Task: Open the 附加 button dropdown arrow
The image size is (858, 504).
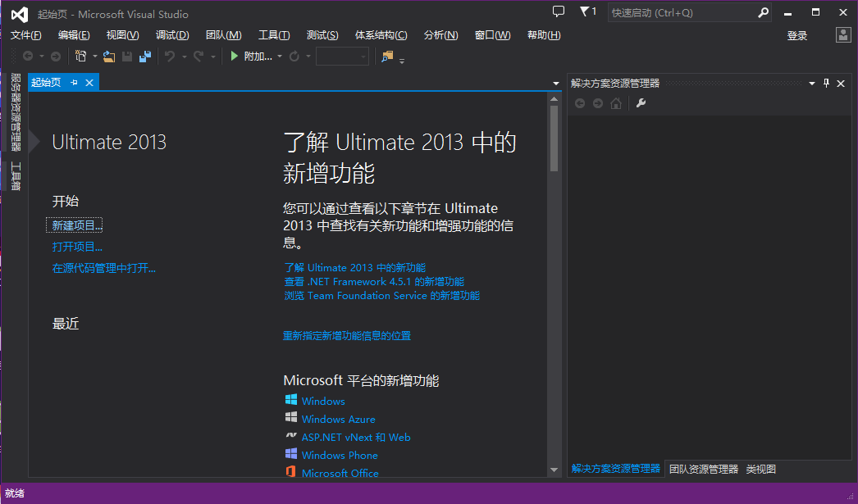Action: coord(280,57)
